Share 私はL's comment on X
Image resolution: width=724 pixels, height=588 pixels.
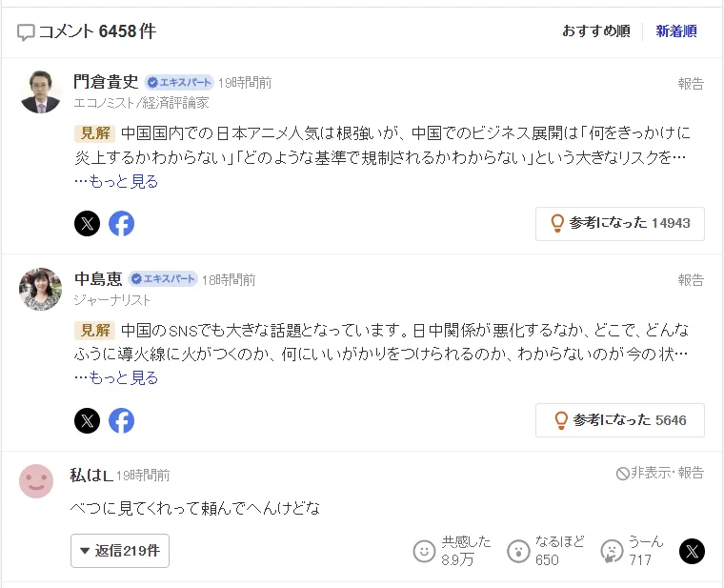[x=692, y=551]
